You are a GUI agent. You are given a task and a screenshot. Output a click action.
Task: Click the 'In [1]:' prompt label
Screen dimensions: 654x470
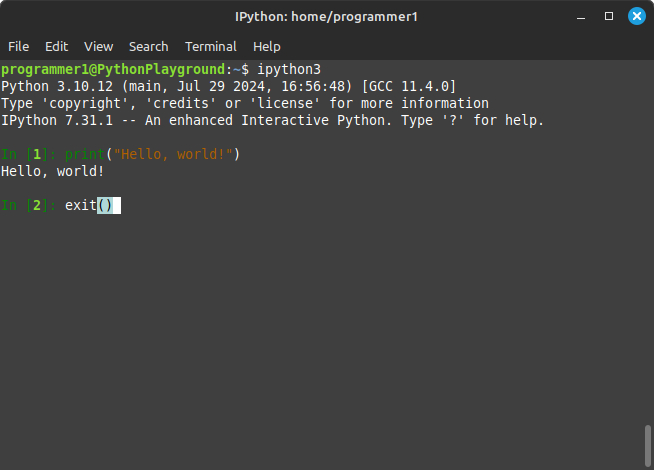(29, 154)
